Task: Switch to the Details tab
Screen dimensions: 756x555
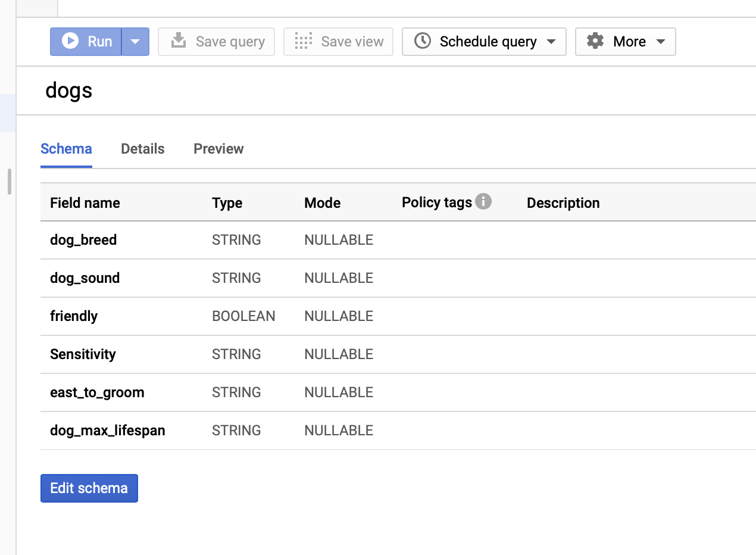Action: pos(142,149)
